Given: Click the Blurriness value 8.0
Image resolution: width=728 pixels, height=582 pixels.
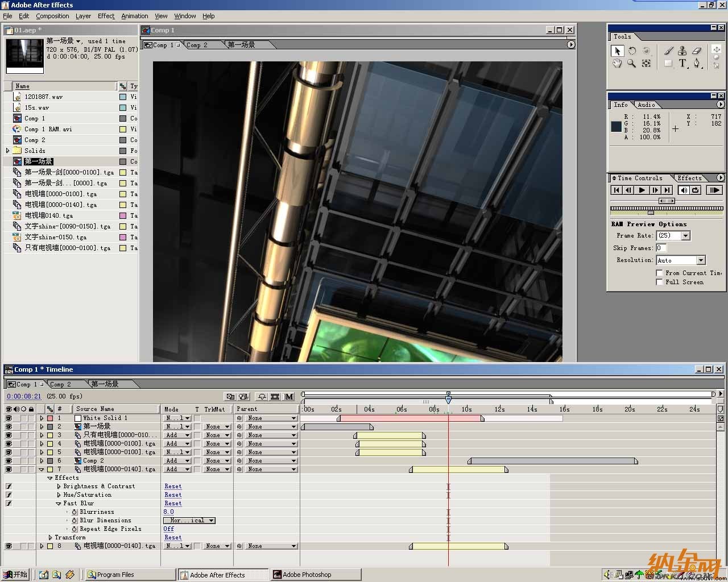Looking at the screenshot, I should 168,512.
